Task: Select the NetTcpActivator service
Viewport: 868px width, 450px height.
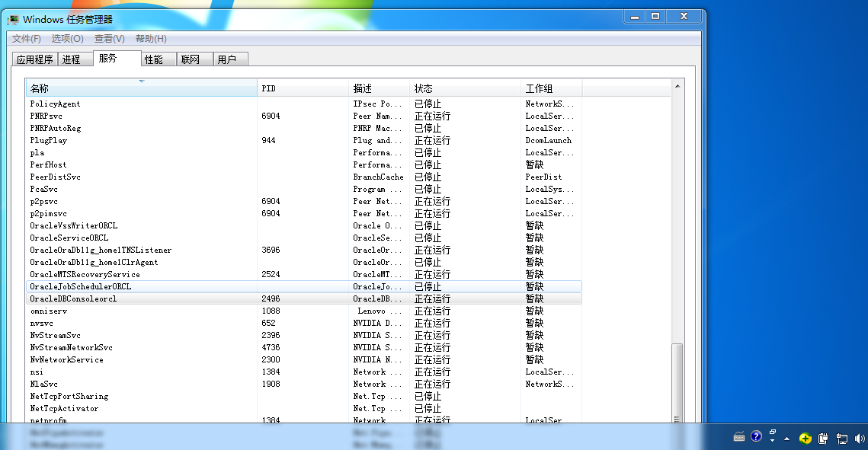Action: click(x=64, y=408)
